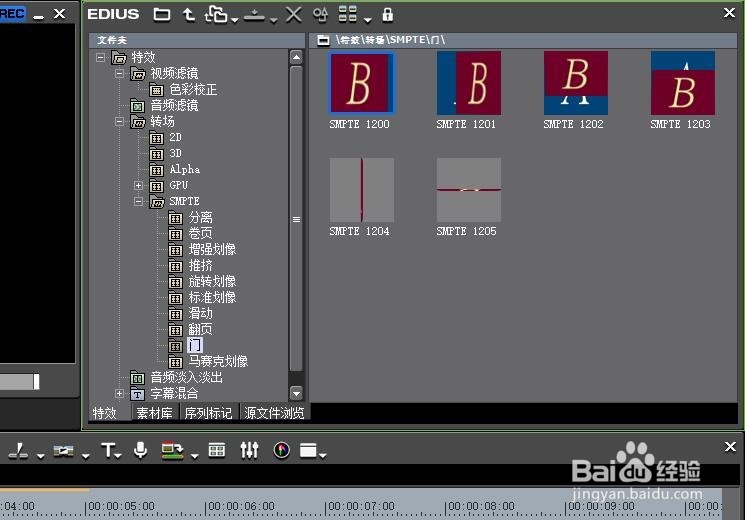Go up one folder level in the effects panel
745x520 pixels.
click(189, 15)
